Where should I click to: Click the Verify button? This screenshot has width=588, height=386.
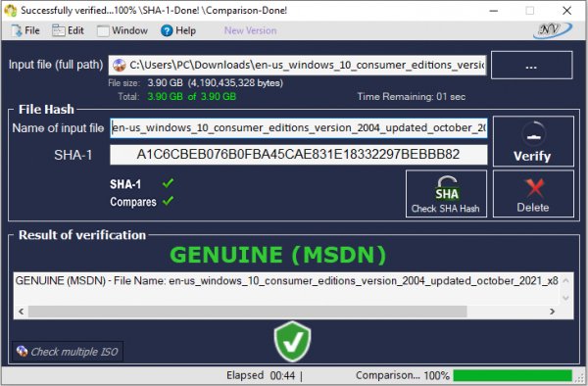pyautogui.click(x=533, y=141)
